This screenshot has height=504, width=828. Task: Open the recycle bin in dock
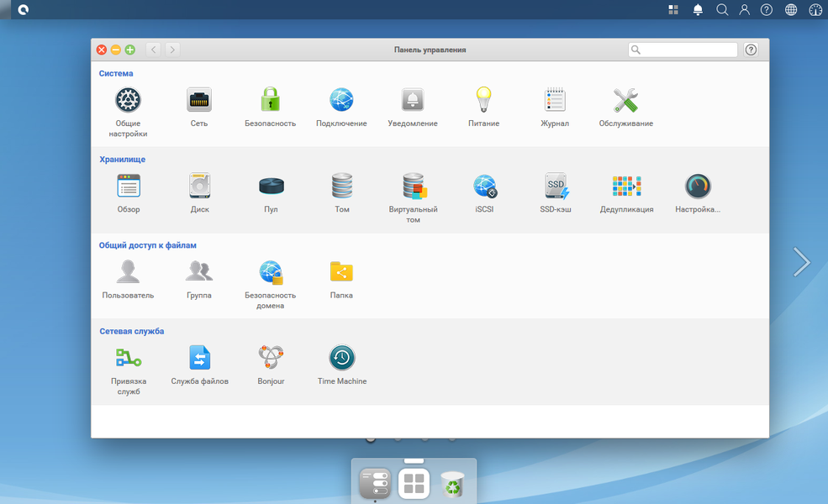(452, 483)
